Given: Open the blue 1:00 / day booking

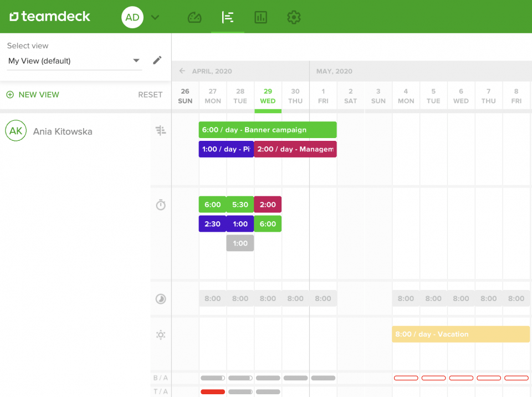Looking at the screenshot, I should (x=226, y=149).
